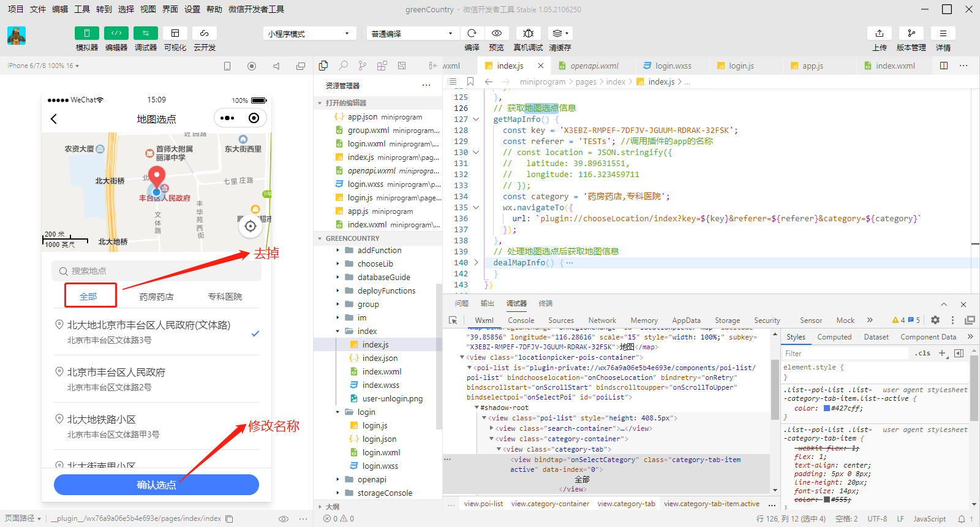
Task: Open the 设置 menu
Action: pyautogui.click(x=192, y=9)
